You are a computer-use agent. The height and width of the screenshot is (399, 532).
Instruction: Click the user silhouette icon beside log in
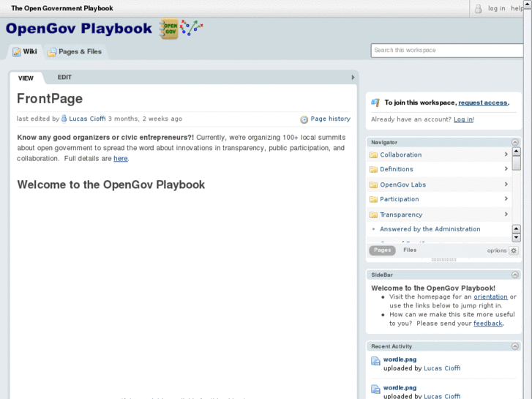pos(478,9)
